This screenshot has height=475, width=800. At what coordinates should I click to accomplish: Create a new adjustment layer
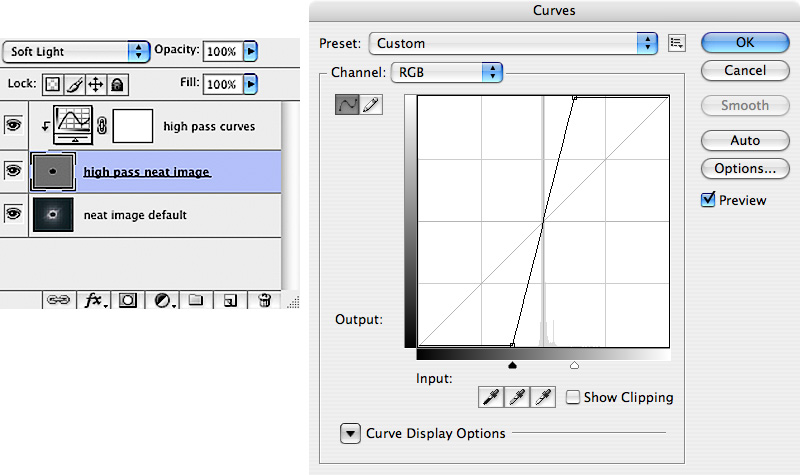tap(161, 299)
